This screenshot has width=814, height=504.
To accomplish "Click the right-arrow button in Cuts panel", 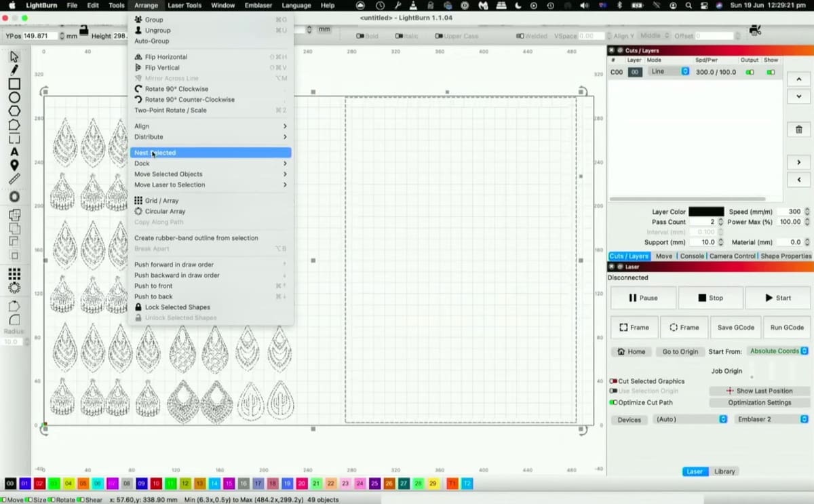I will [798, 162].
